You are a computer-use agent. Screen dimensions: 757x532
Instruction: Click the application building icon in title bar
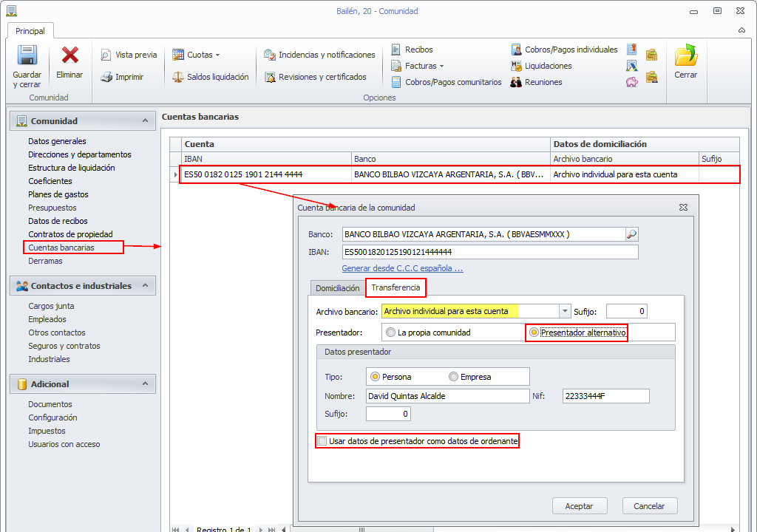pyautogui.click(x=11, y=10)
